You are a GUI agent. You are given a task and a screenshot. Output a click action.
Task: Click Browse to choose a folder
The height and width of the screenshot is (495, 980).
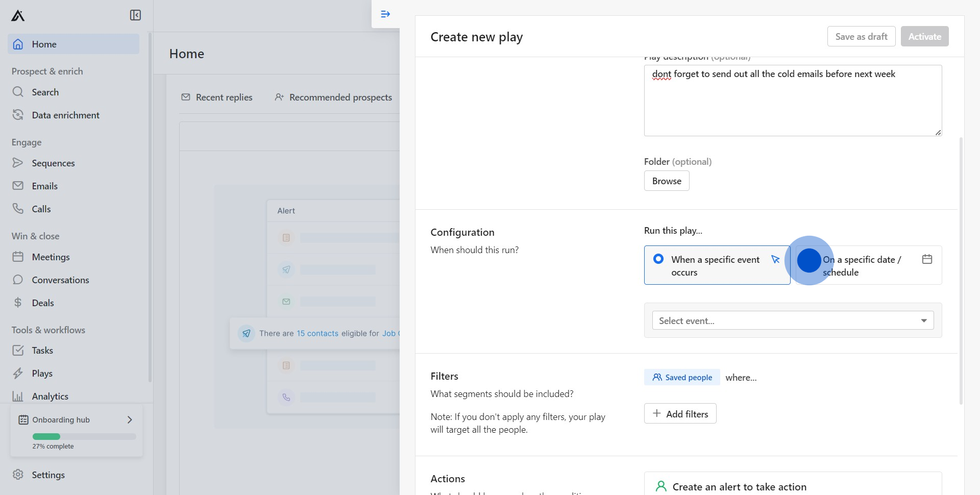(666, 181)
